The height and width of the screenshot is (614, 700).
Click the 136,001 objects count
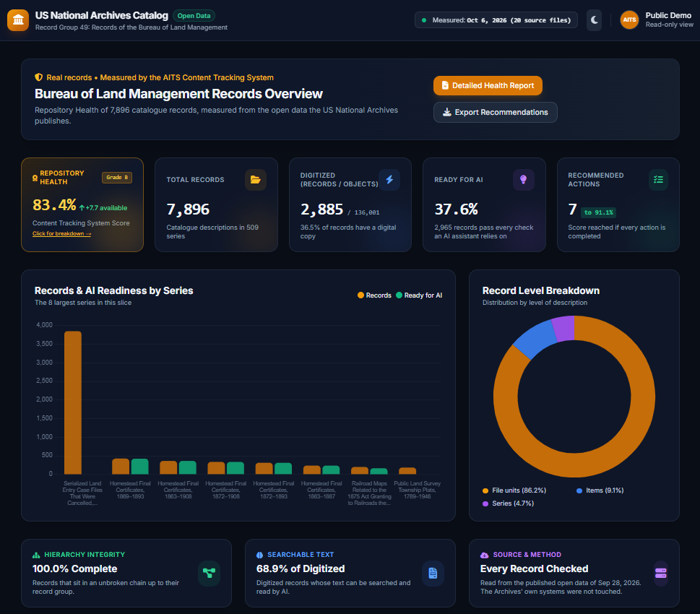tap(366, 212)
